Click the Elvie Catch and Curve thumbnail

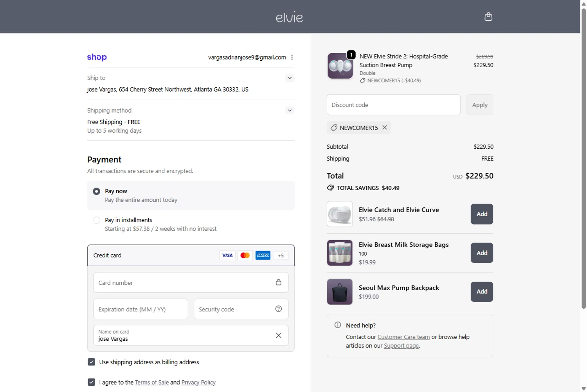tap(340, 214)
